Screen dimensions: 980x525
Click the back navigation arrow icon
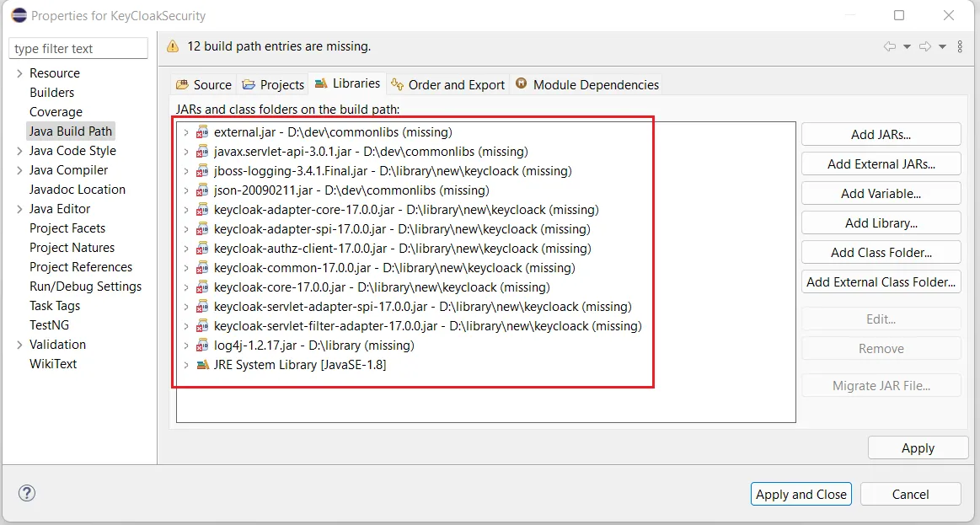coord(889,47)
